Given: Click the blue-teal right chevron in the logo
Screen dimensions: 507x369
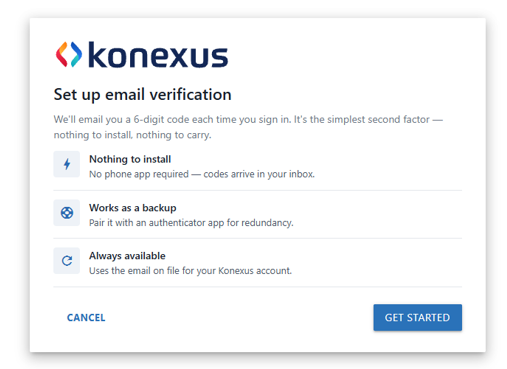Looking at the screenshot, I should (76, 54).
